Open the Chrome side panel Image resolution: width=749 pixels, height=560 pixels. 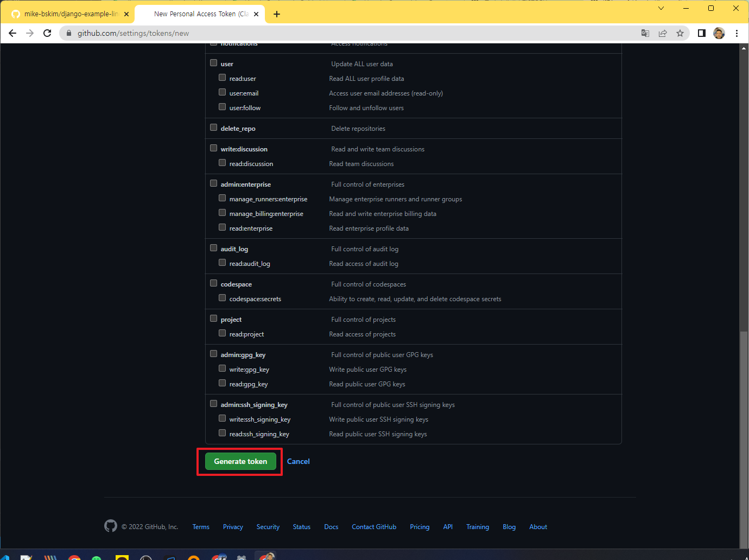coord(702,33)
